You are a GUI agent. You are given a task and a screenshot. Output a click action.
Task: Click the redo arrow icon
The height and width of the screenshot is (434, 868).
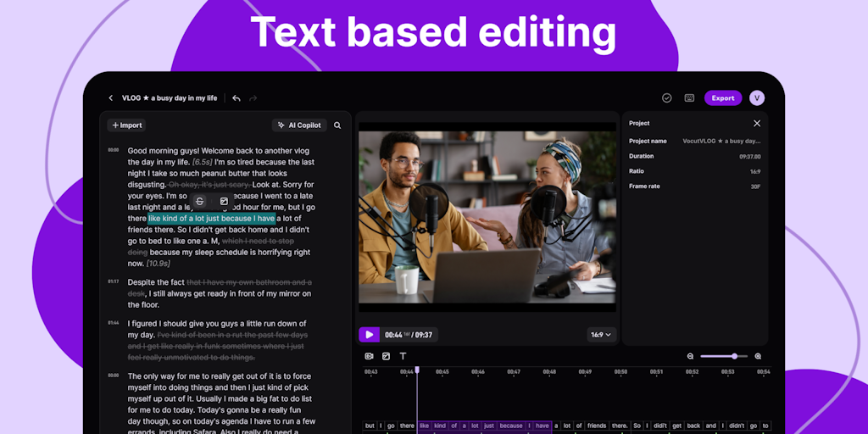[253, 98]
